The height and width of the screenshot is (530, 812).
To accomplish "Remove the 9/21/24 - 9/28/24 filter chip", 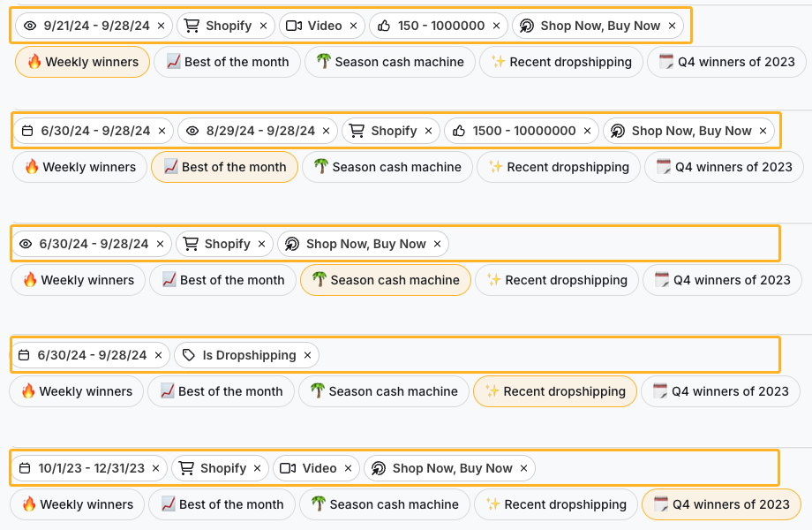I will click(x=161, y=26).
